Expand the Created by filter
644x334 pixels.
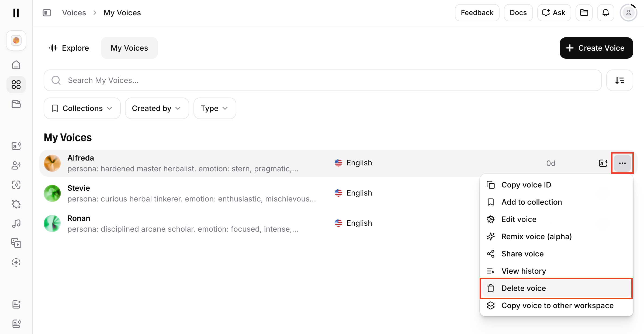coord(157,108)
